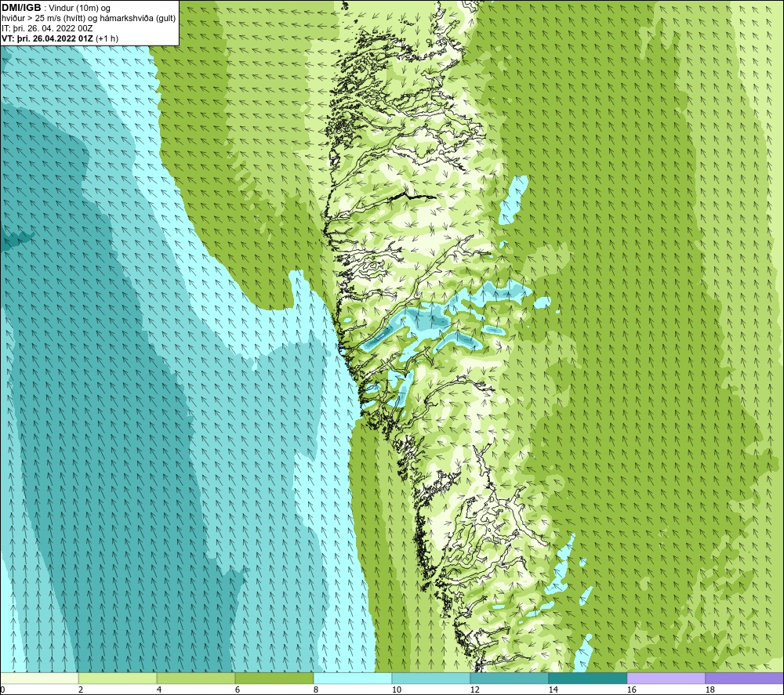The width and height of the screenshot is (784, 695).
Task: Click the "DMI/IGB" title text
Action: click(x=21, y=8)
